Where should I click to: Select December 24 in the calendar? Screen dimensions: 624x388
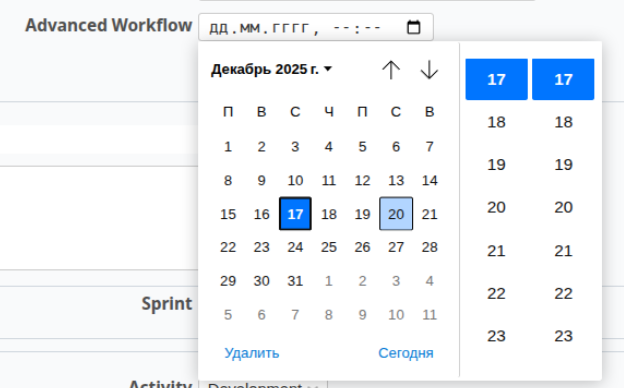pos(295,247)
